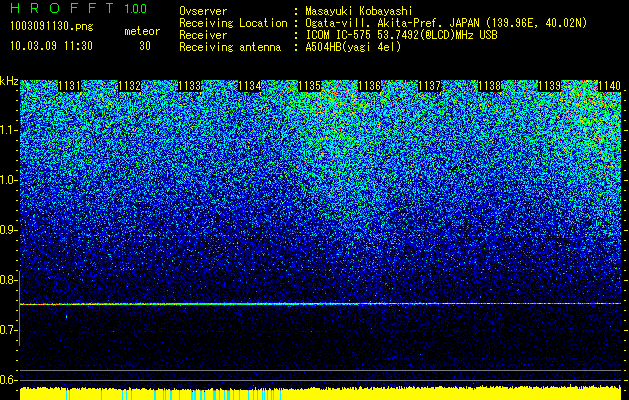The image size is (629, 400).
Task: Click time marker 1139
Action: click(549, 86)
